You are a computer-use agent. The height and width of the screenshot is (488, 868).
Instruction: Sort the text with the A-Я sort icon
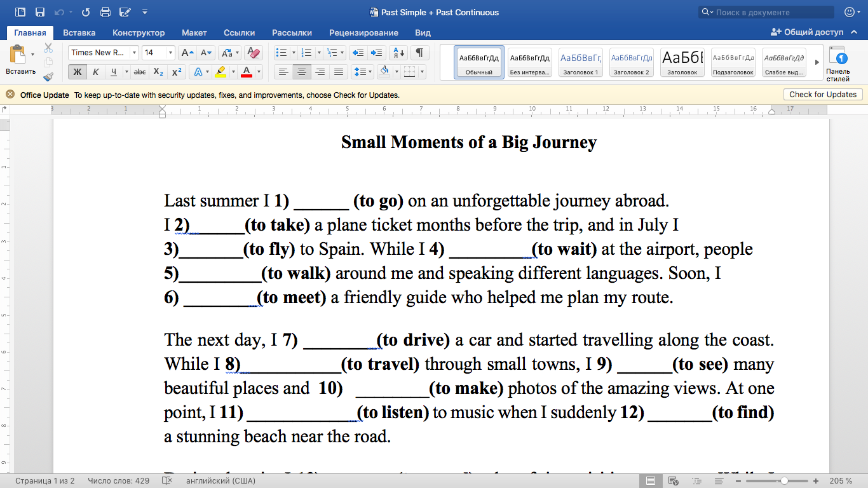[398, 53]
